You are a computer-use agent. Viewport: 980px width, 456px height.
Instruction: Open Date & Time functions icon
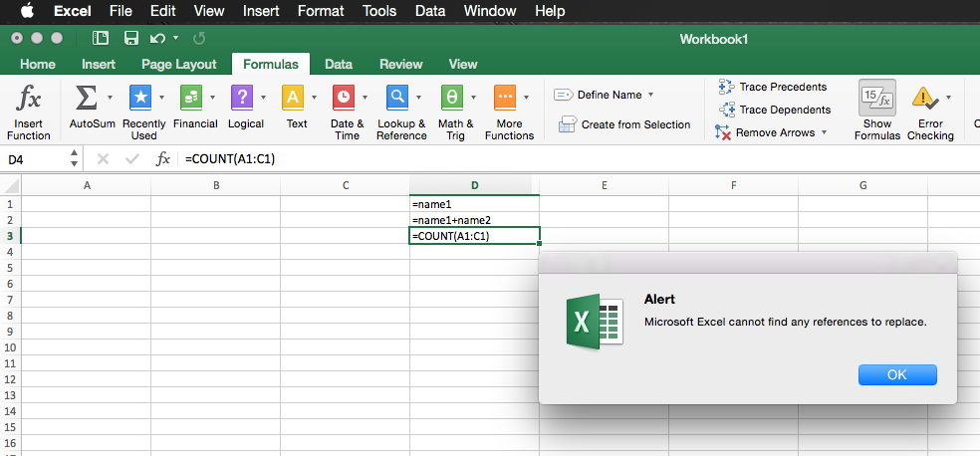coord(344,99)
